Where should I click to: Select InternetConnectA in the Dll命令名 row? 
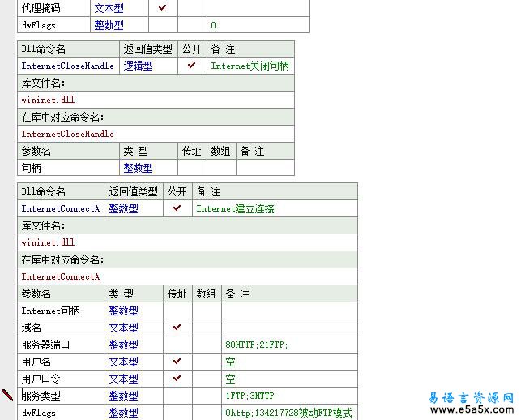click(61, 209)
